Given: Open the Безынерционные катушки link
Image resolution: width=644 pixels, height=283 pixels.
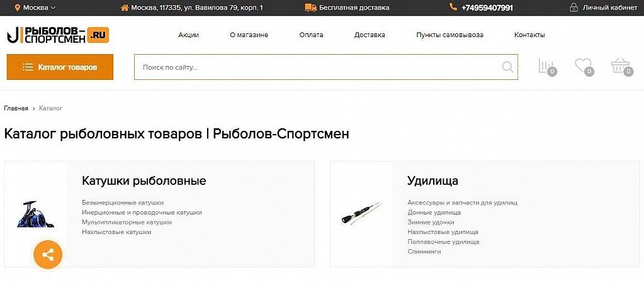Looking at the screenshot, I should [x=123, y=203].
